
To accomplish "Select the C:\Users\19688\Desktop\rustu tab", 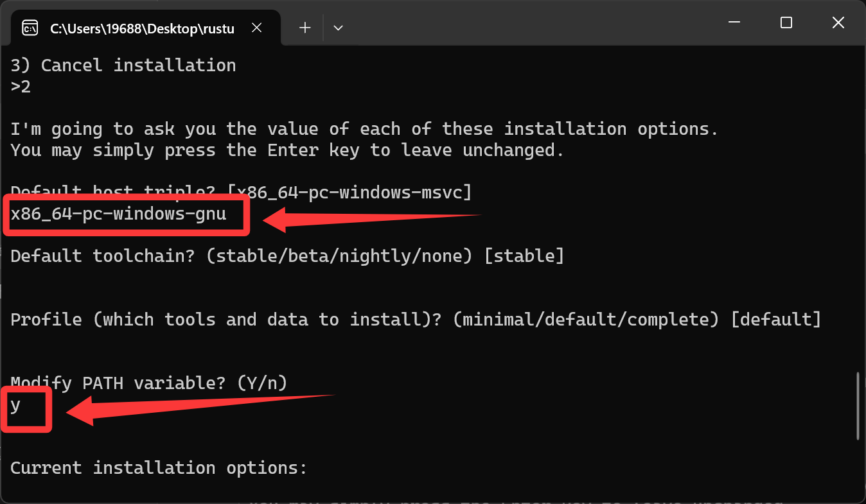I will (x=141, y=28).
